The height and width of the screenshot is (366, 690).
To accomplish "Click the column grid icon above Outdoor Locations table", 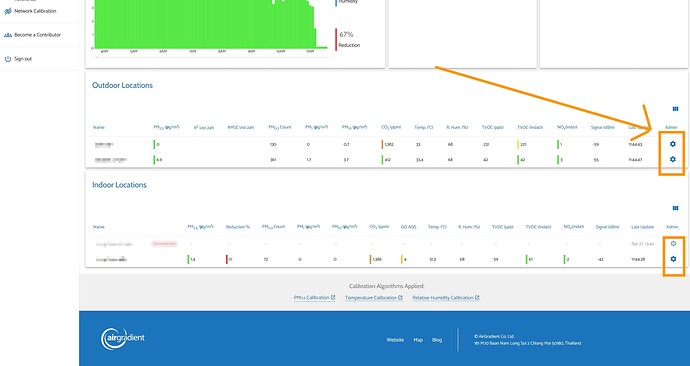I will 675,109.
